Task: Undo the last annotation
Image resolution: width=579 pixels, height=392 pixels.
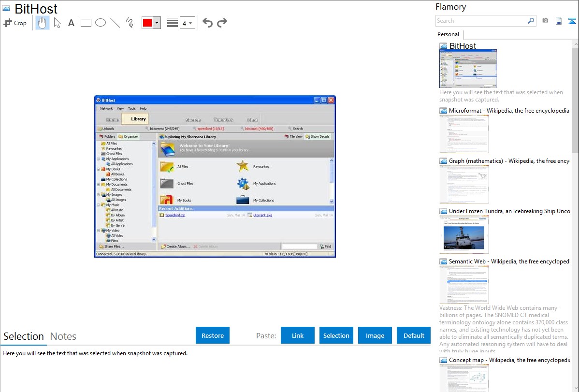Action: [x=207, y=23]
